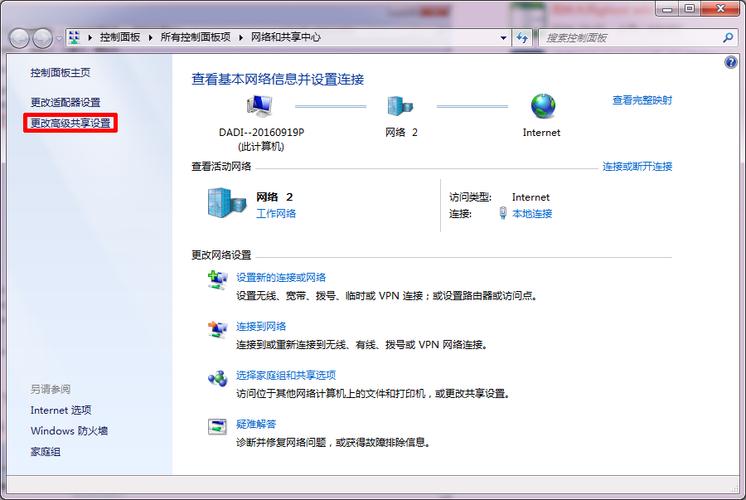Open 家庭组 in See also

pos(46,452)
